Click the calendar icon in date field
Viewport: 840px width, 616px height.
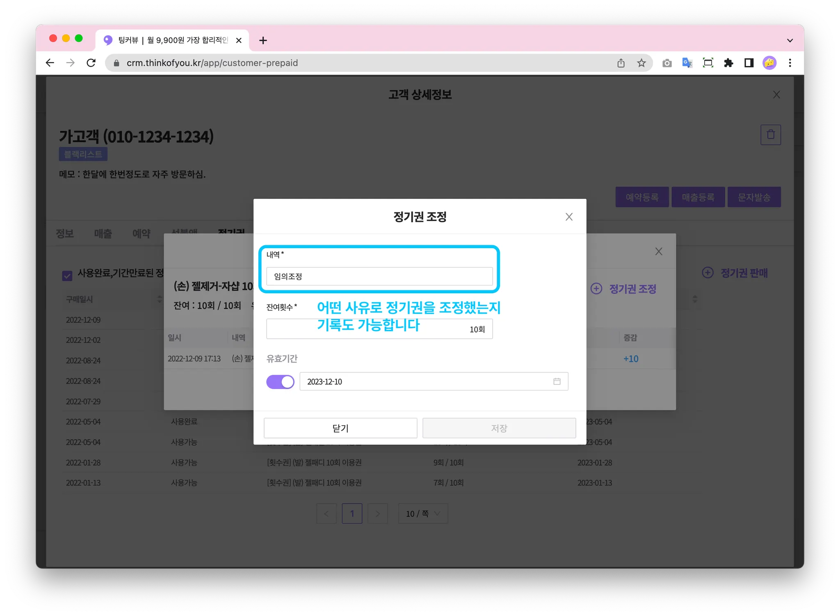pos(557,381)
